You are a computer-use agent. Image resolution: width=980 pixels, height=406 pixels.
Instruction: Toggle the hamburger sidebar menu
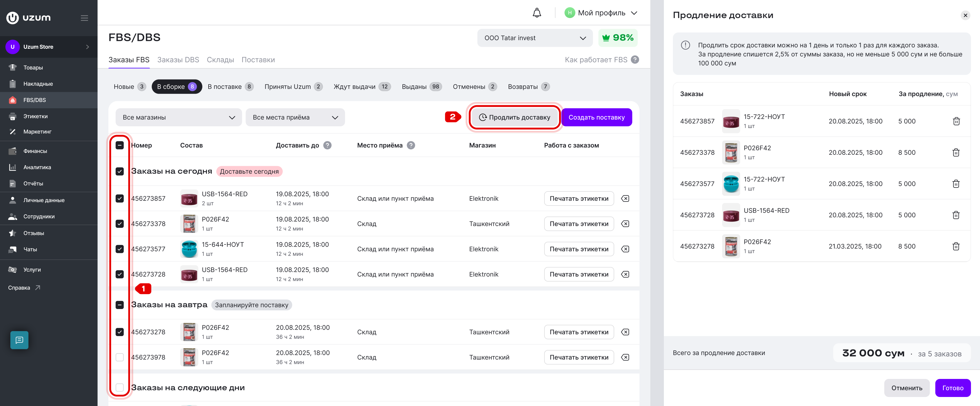coord(84,18)
